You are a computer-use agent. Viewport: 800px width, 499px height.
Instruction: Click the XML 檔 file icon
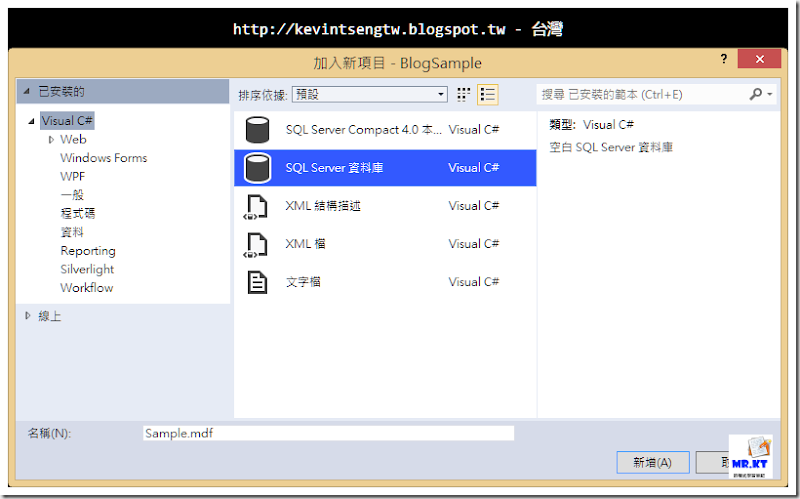coord(256,245)
